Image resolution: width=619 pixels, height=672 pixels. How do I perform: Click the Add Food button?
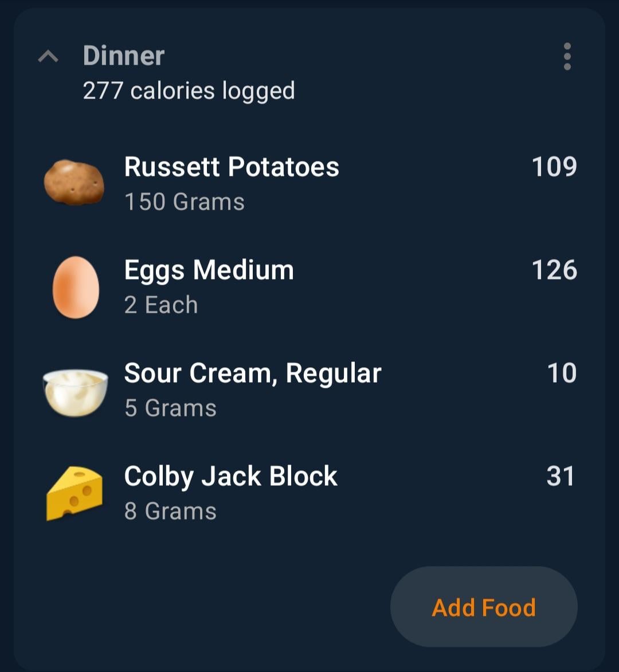pyautogui.click(x=484, y=607)
